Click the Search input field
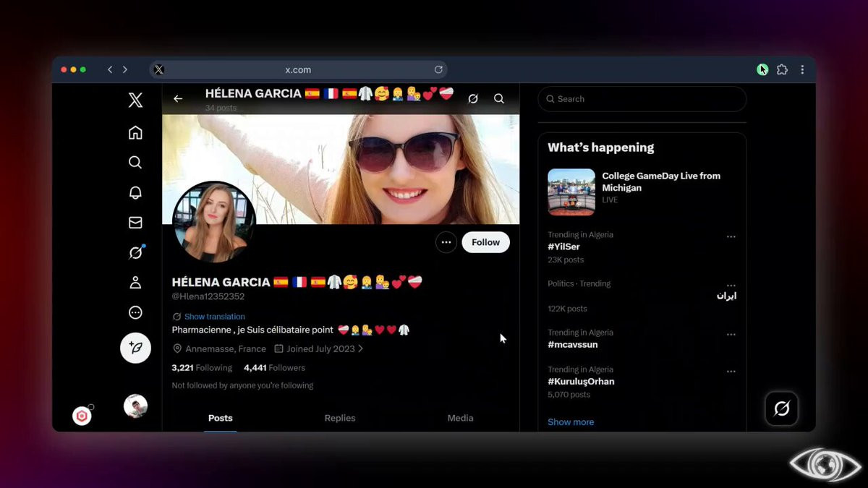 [x=642, y=99]
